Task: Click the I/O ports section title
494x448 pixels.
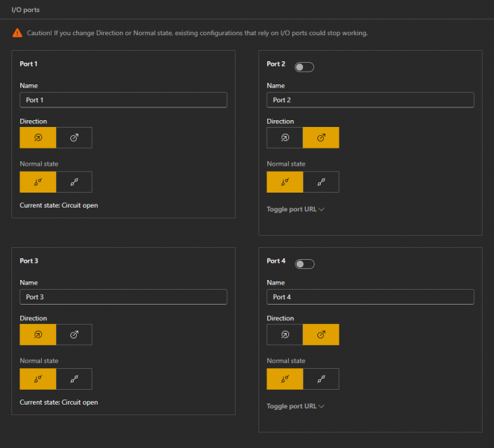Action: tap(25, 10)
